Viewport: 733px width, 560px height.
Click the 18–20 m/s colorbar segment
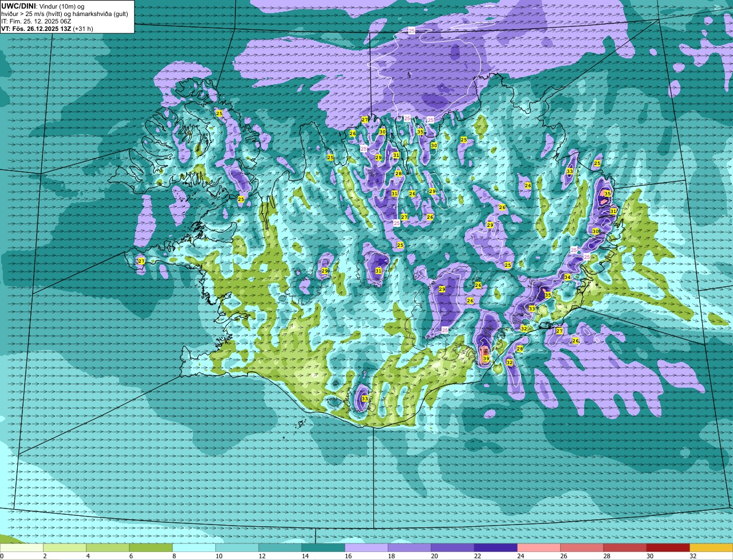(409, 547)
